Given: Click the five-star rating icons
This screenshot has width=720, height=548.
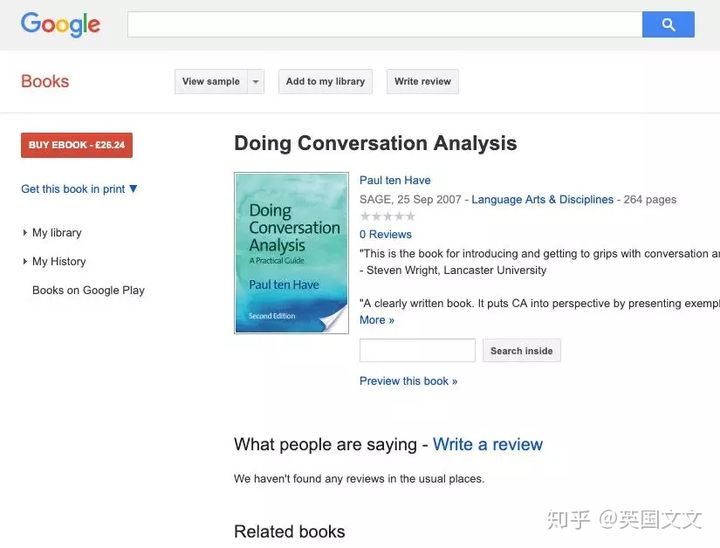Looking at the screenshot, I should (x=388, y=216).
